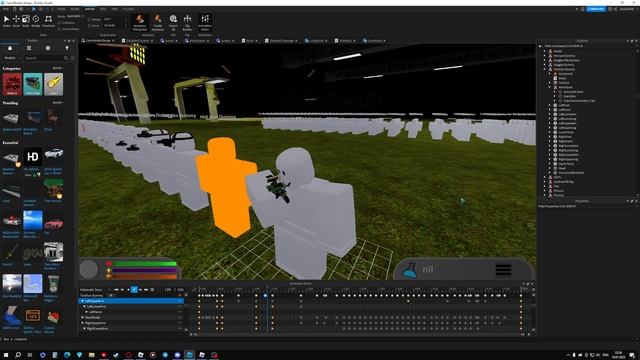Click the Toolbox search magnifier icon

pyautogui.click(x=66, y=58)
